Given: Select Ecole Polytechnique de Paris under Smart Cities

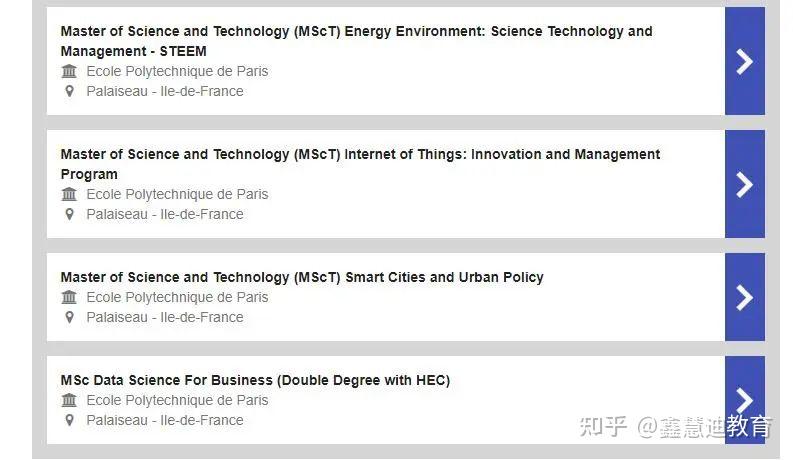Looking at the screenshot, I should [x=177, y=297].
